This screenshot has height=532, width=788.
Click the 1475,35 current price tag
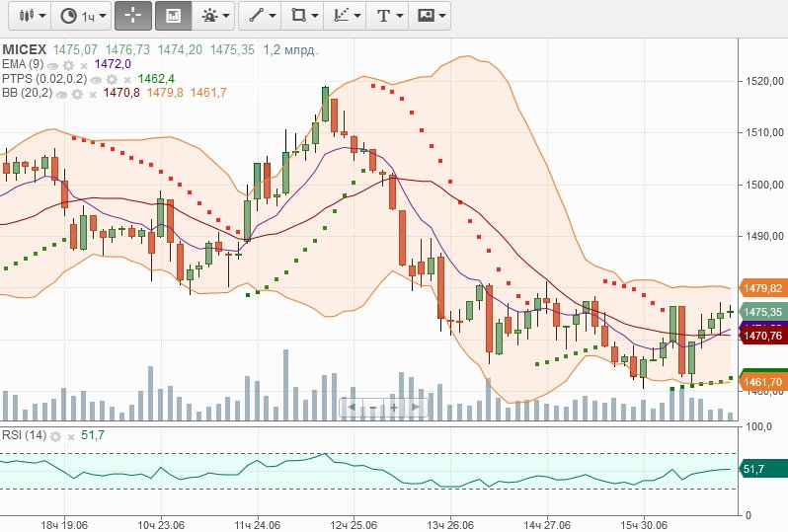click(761, 312)
